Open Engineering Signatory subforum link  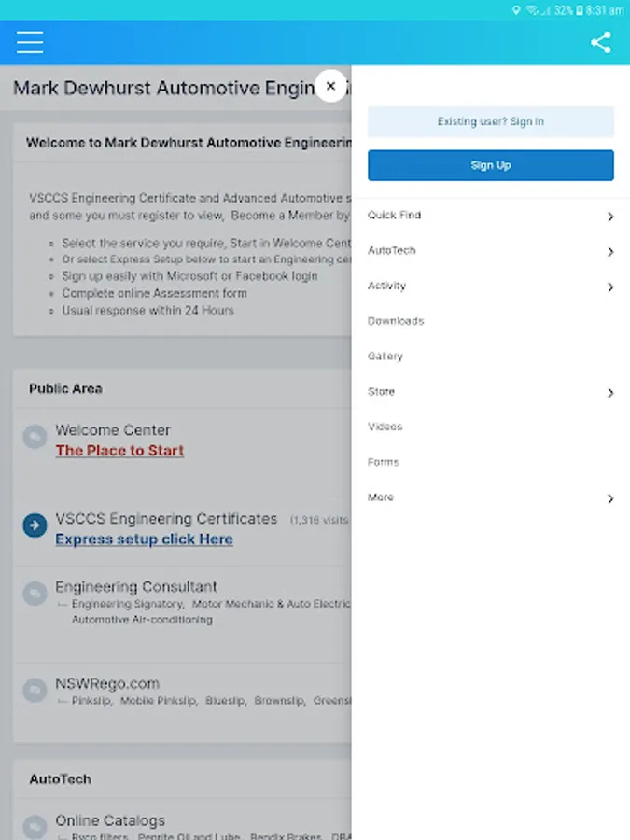(x=128, y=604)
